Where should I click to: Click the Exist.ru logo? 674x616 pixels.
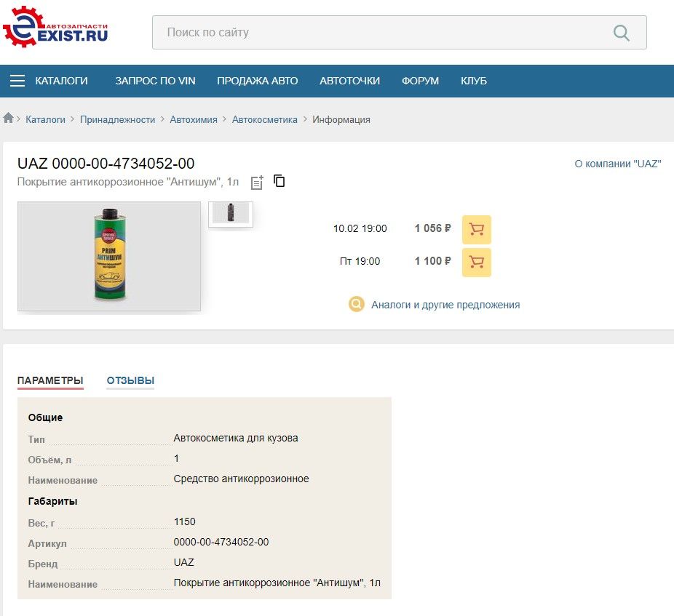(55, 27)
